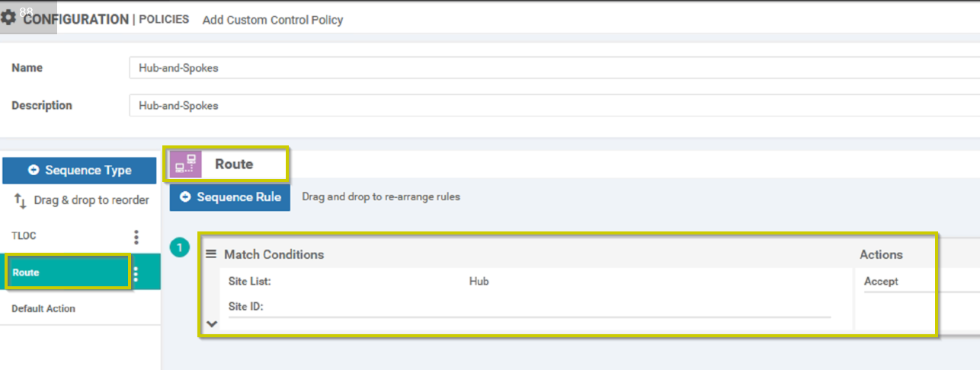The image size is (980, 370).
Task: Click the Add Custom Control Policy title
Action: coord(273,20)
